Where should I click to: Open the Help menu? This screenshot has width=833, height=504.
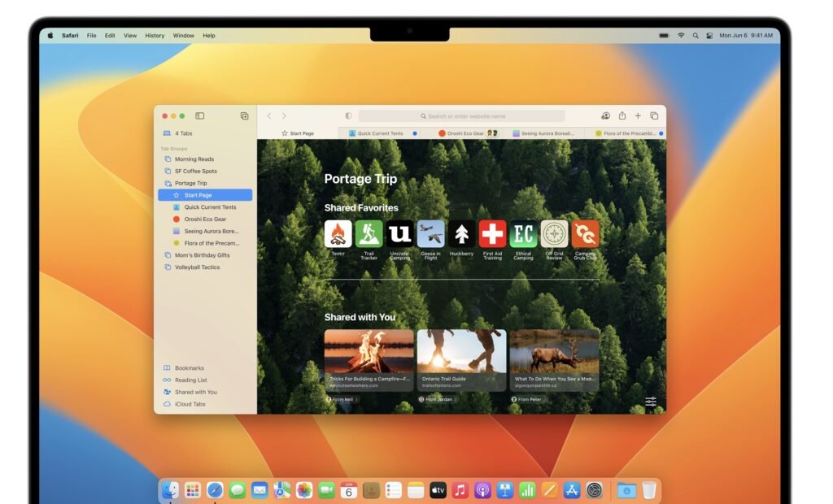coord(209,36)
